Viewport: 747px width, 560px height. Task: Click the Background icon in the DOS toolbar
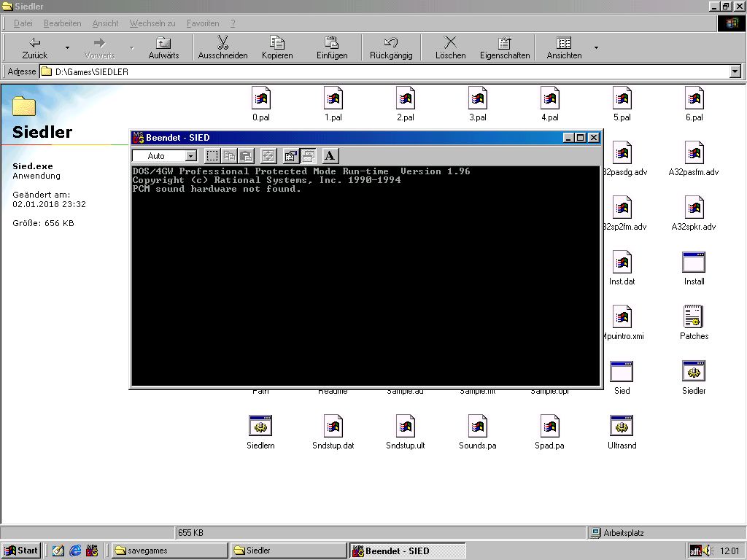pyautogui.click(x=309, y=156)
